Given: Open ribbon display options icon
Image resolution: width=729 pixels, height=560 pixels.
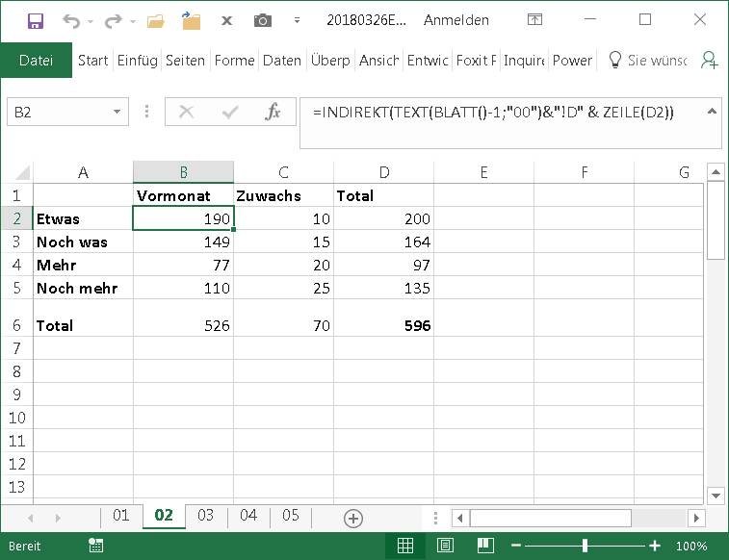Looking at the screenshot, I should [534, 19].
